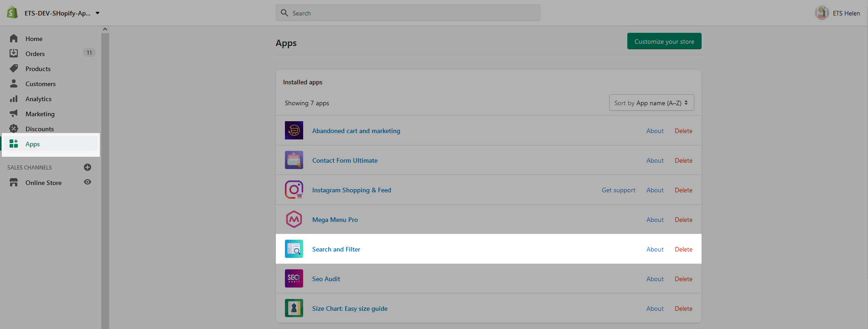
Task: Click the Orders count badge 11
Action: (x=89, y=53)
